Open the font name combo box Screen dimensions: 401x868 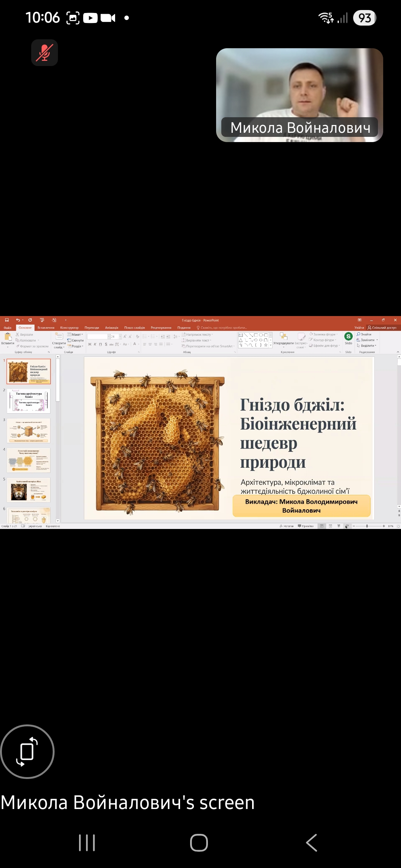(98, 336)
